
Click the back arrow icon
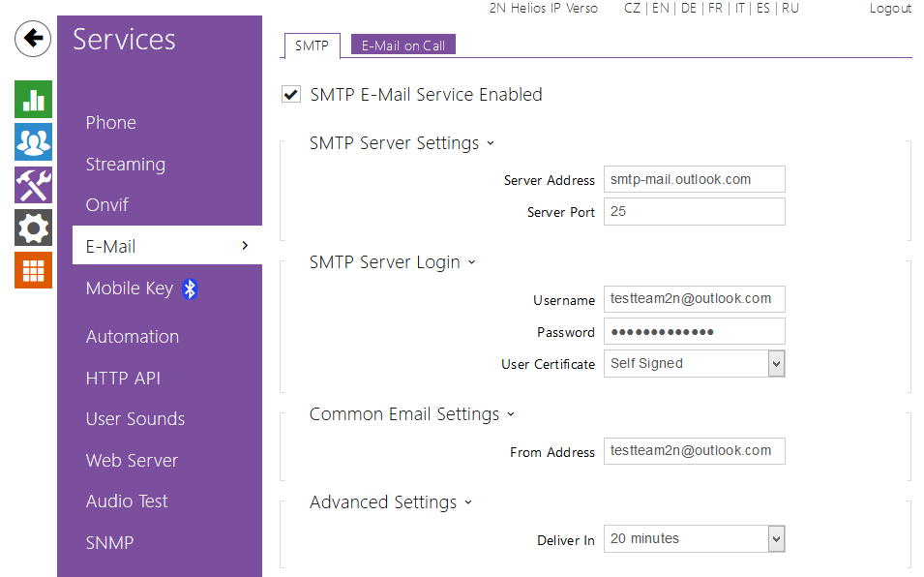coord(33,39)
